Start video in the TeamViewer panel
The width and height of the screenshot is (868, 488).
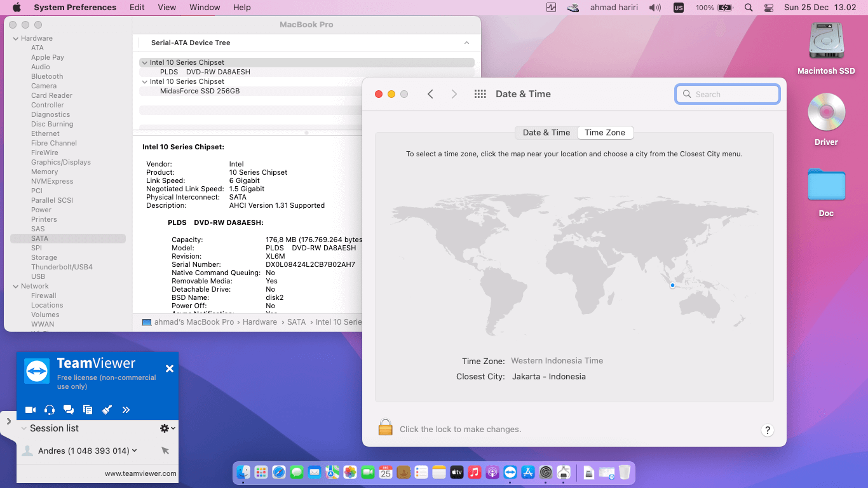click(x=31, y=410)
